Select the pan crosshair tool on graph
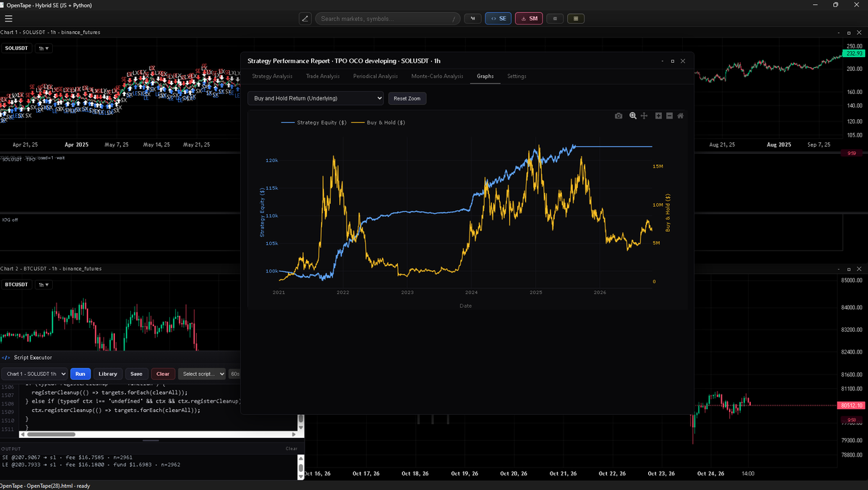The height and width of the screenshot is (490, 868). point(644,116)
